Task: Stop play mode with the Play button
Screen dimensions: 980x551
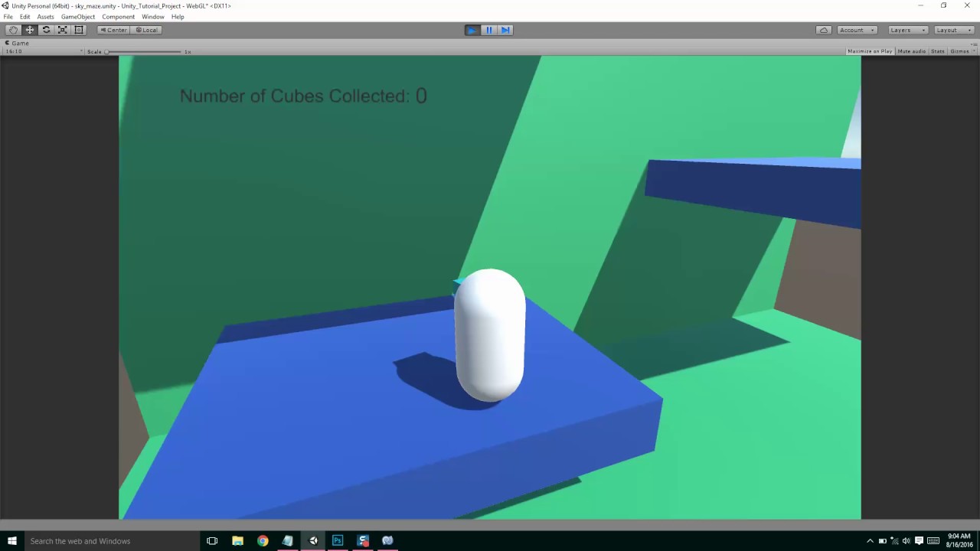Action: [472, 30]
